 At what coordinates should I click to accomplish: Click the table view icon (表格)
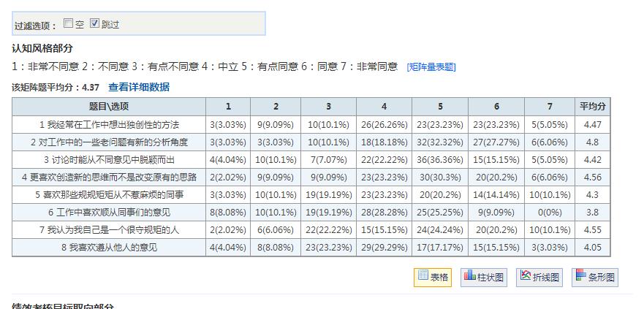(x=423, y=276)
